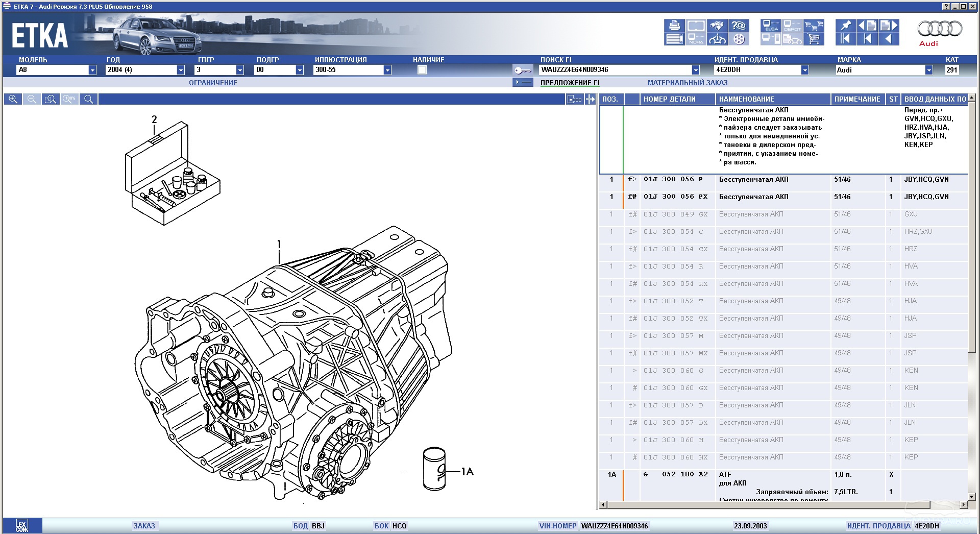Click the БОК label in status bar
Image resolution: width=980 pixels, height=534 pixels.
[382, 526]
